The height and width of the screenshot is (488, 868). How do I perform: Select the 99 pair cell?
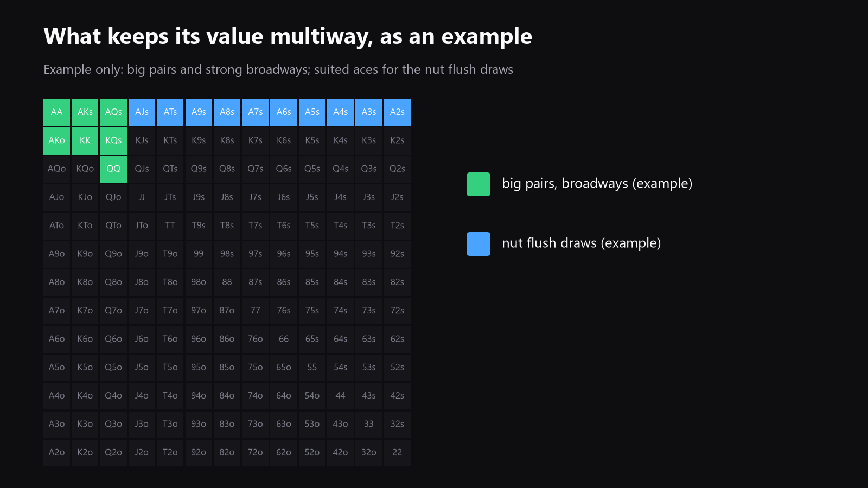point(199,254)
